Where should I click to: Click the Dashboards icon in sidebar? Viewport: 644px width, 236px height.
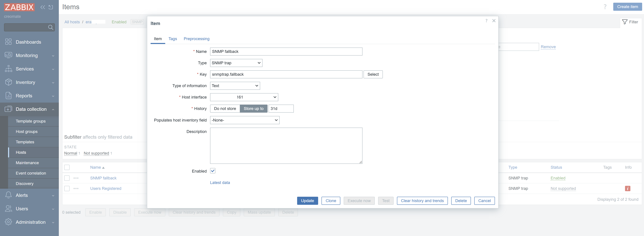[x=8, y=42]
